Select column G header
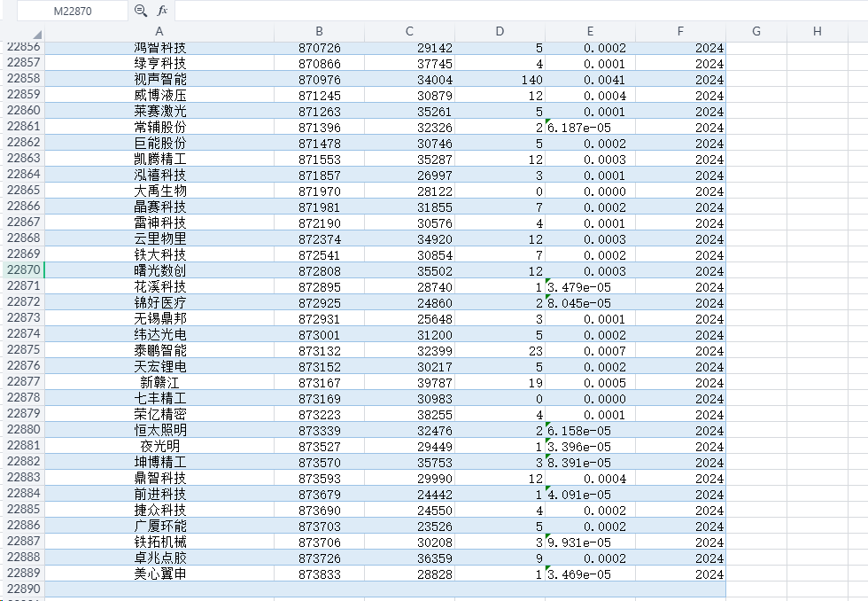 (x=756, y=32)
